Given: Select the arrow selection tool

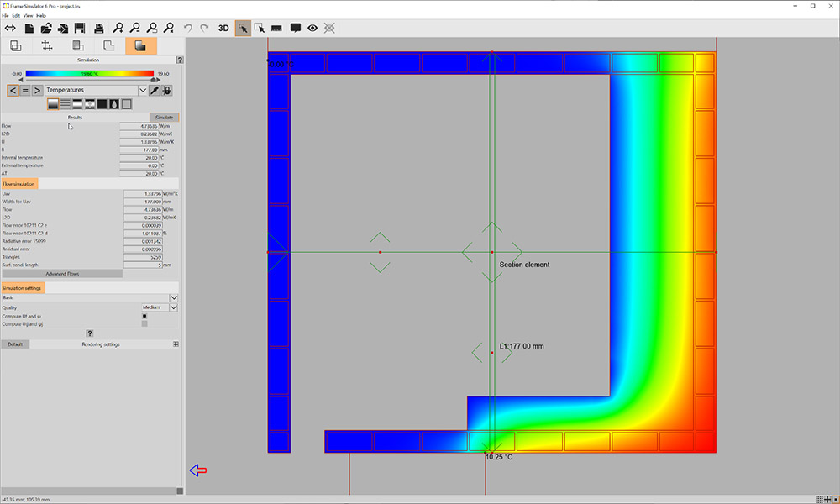Looking at the screenshot, I should click(244, 28).
